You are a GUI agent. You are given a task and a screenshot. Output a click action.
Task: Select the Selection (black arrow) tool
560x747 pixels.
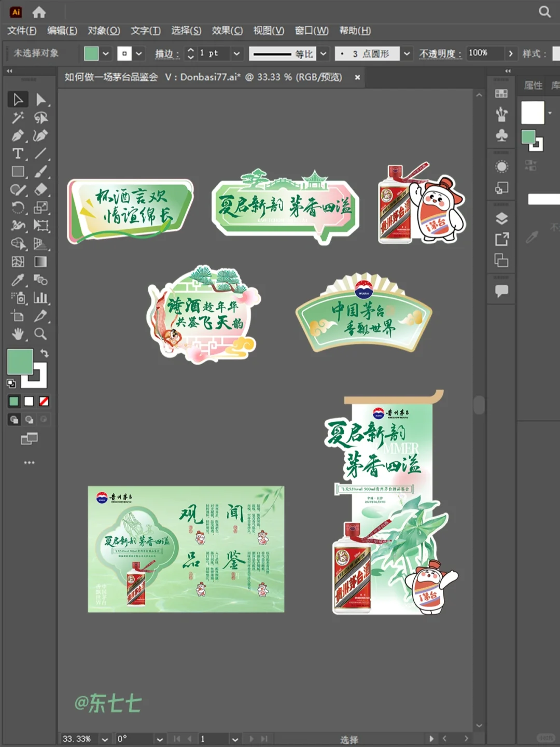click(18, 99)
